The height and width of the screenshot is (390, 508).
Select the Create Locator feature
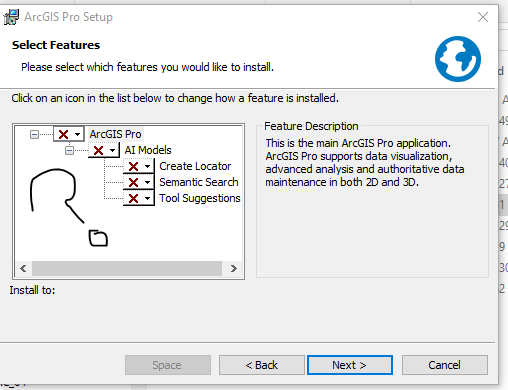(195, 166)
